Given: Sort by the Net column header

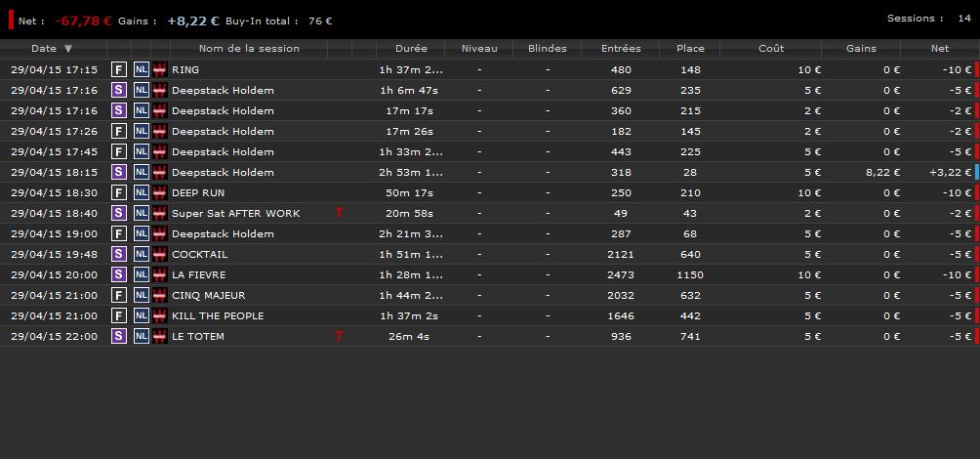Looking at the screenshot, I should 939,48.
